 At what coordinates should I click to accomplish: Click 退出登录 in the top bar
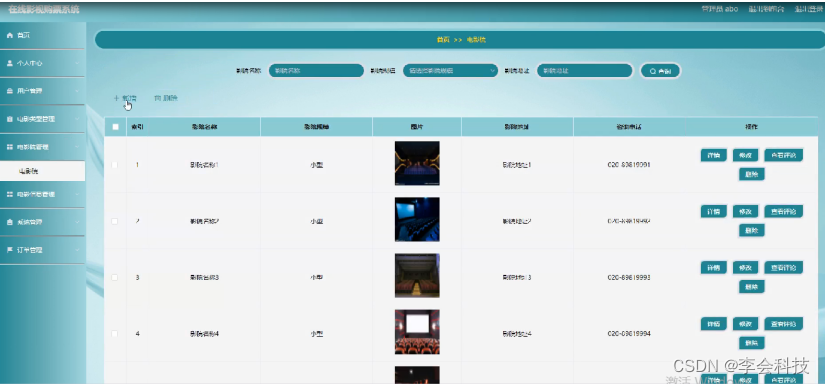pyautogui.click(x=809, y=9)
